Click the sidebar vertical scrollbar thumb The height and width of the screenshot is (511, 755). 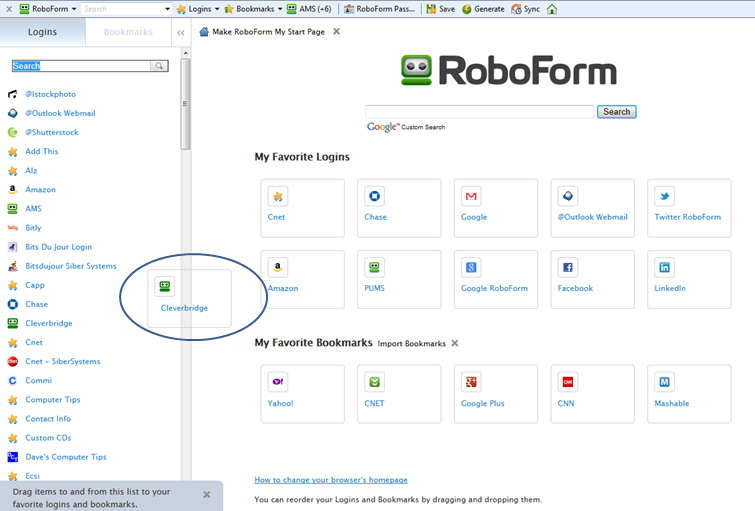[x=185, y=104]
